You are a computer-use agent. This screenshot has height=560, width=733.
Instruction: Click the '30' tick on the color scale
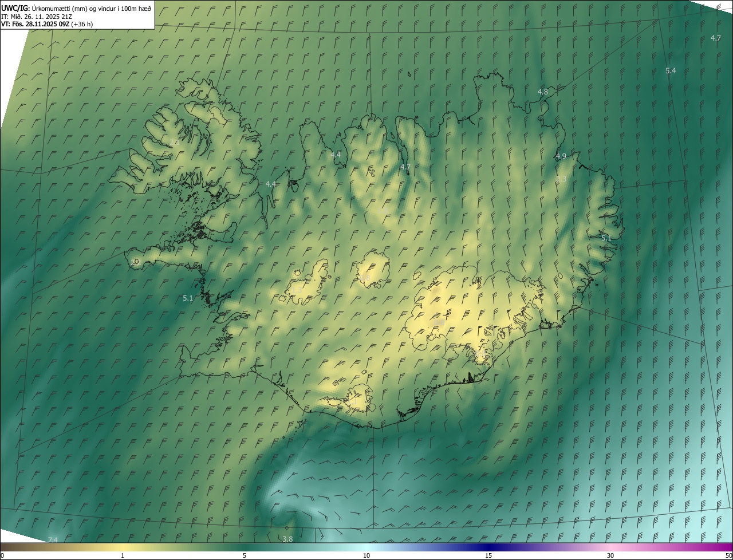tap(610, 555)
